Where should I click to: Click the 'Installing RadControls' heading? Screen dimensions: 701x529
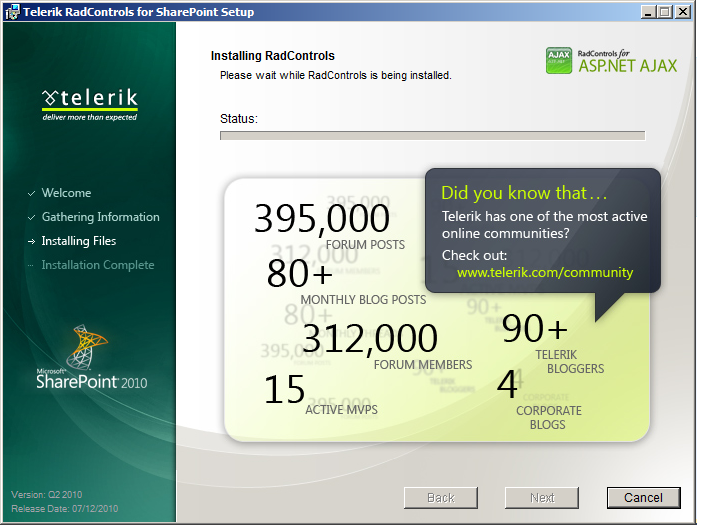(273, 56)
